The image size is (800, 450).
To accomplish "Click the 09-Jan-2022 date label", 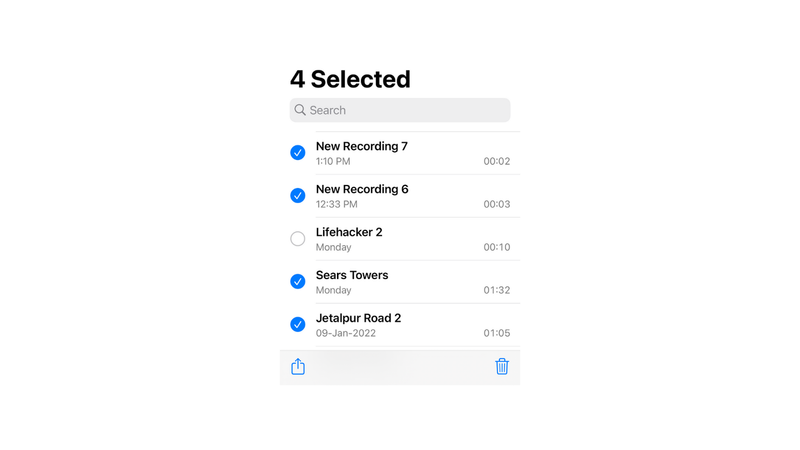I will pos(346,333).
